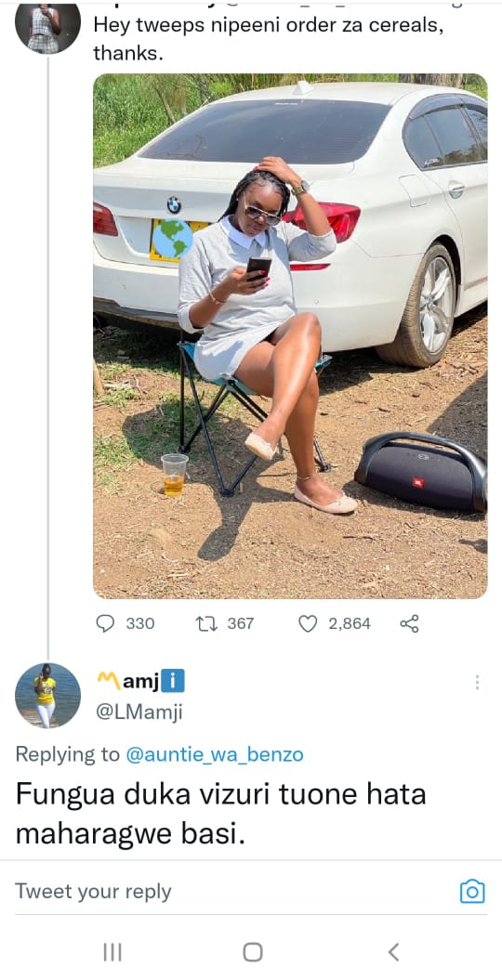Click the Mamji display name
Image resolution: width=502 pixels, height=980 pixels.
(140, 681)
